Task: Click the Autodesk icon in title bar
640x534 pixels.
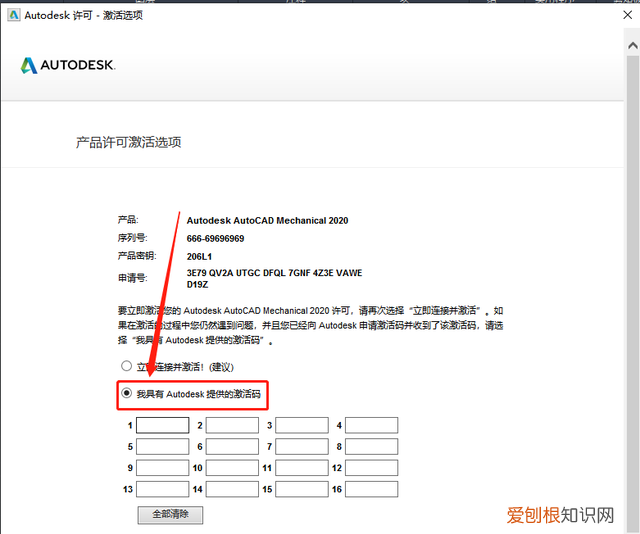Action: point(14,15)
